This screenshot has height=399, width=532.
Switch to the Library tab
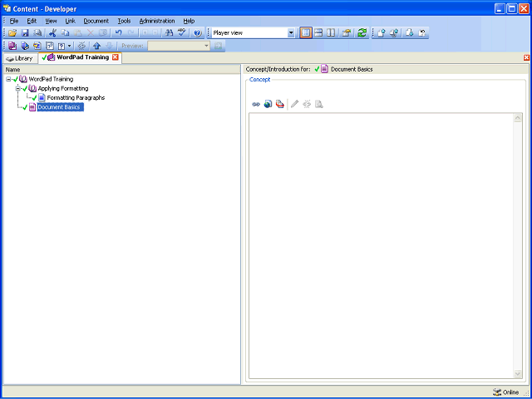click(x=20, y=58)
